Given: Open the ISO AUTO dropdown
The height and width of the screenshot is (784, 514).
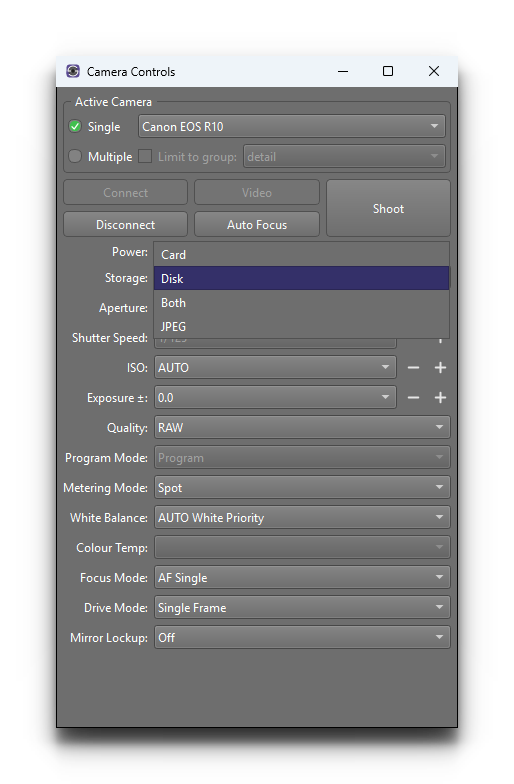Looking at the screenshot, I should 276,368.
